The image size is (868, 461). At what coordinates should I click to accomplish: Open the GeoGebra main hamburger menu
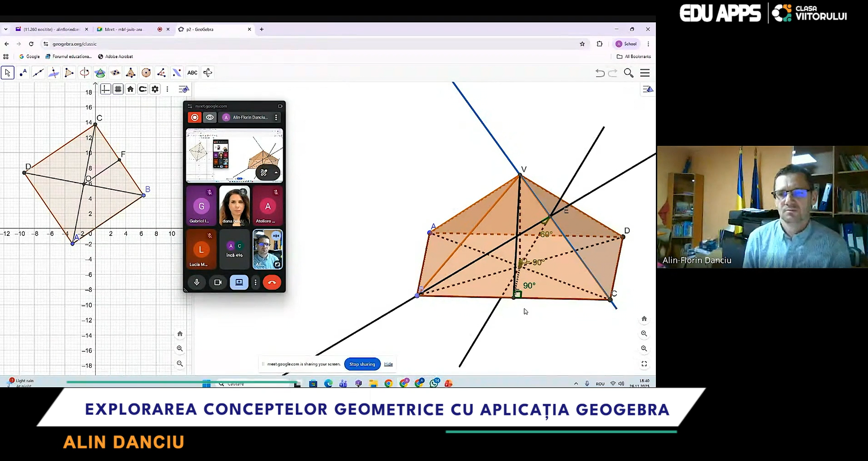[x=645, y=73]
